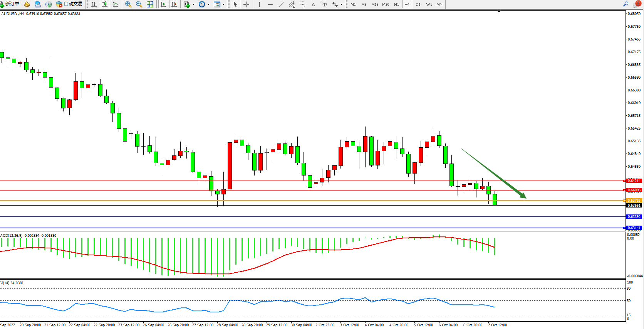644x329 pixels.
Task: Select the Fibonacci retracement tool
Action: click(302, 4)
